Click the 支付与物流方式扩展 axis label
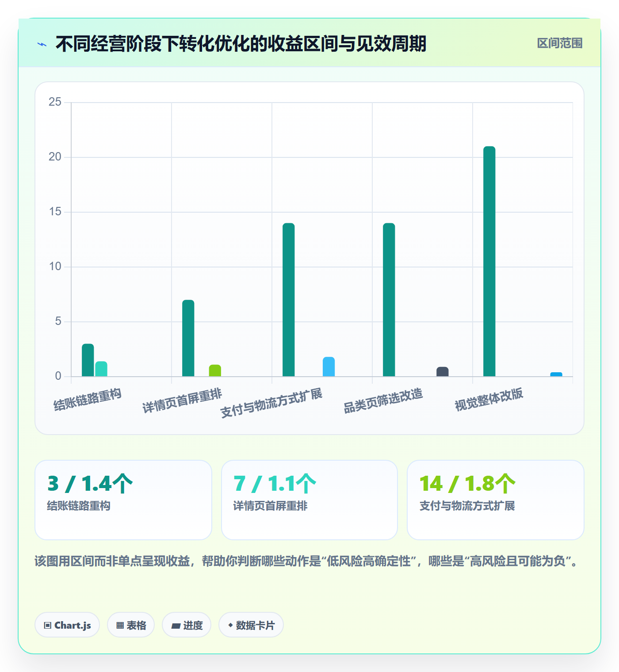Viewport: 619px width, 672px height. (271, 403)
